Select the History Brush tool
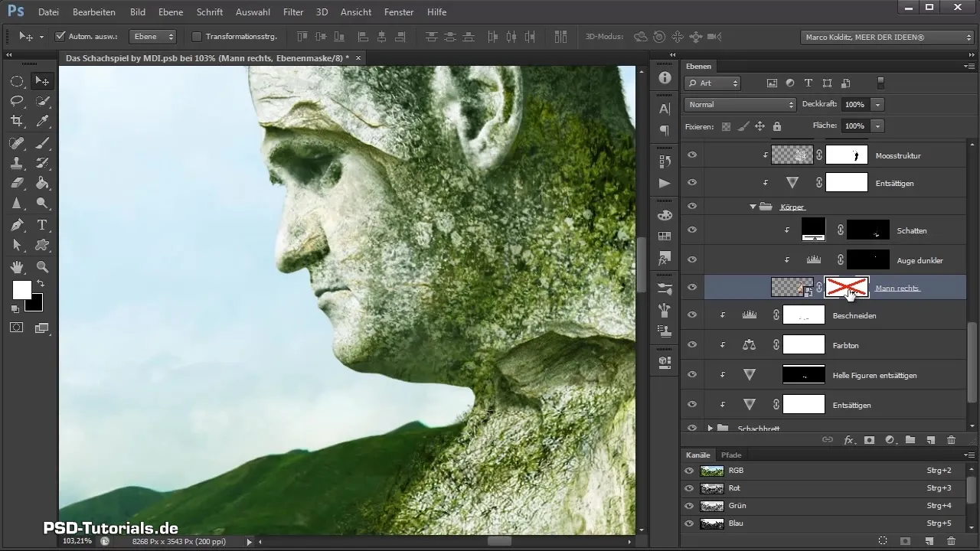The height and width of the screenshot is (551, 980). coord(43,163)
